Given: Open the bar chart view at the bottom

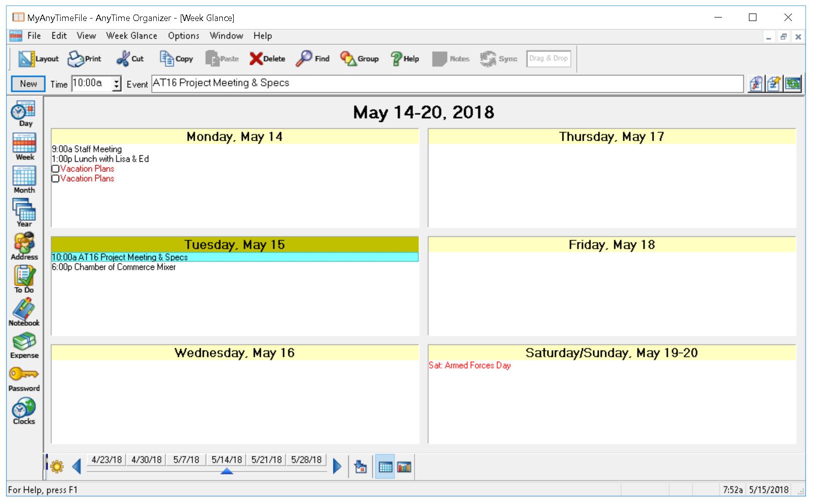Looking at the screenshot, I should click(x=403, y=466).
